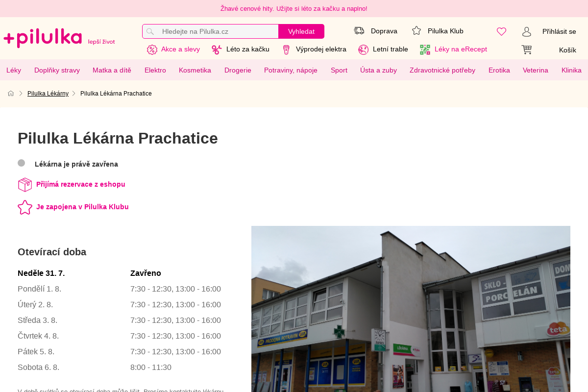This screenshot has width=588, height=392.
Task: Open Léky na eRecept link
Action: point(461,49)
